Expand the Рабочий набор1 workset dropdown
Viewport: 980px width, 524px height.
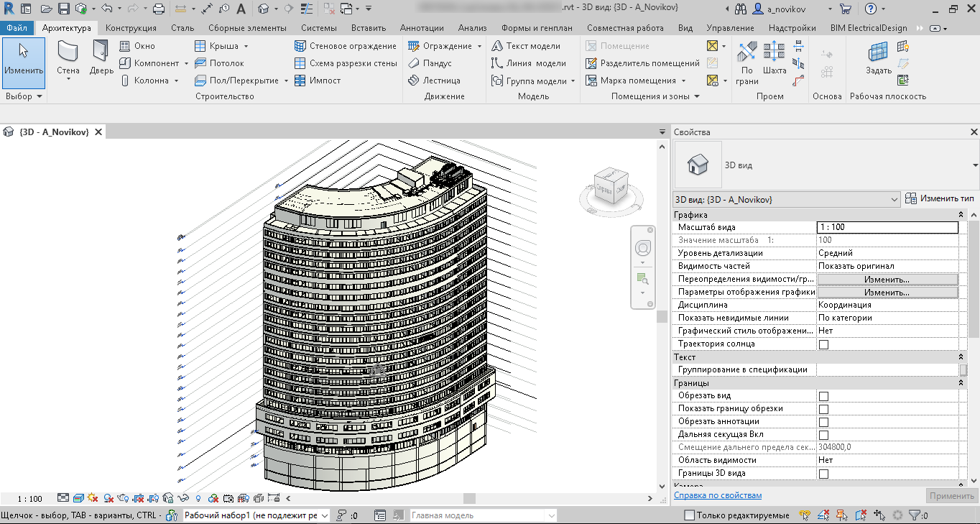coord(256,515)
